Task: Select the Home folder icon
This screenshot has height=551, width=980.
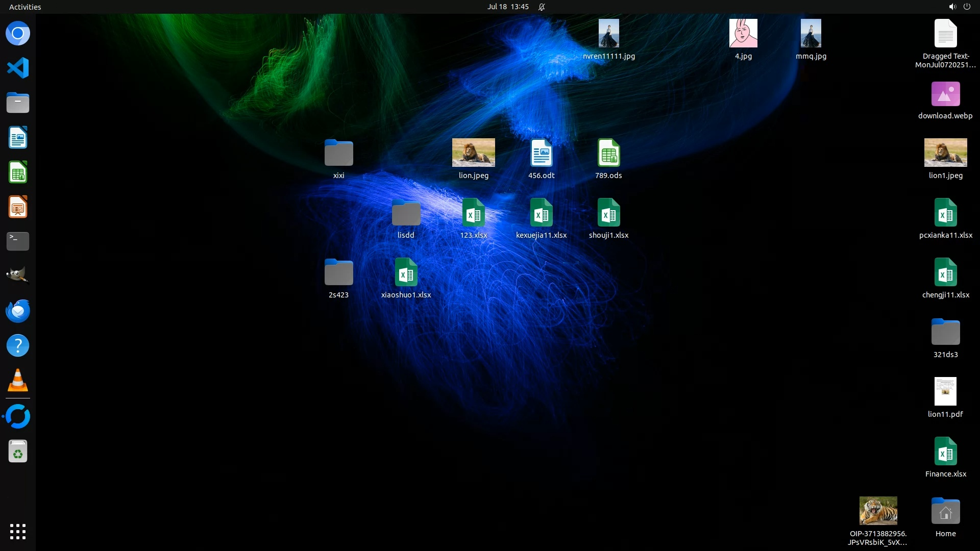Action: click(x=945, y=511)
